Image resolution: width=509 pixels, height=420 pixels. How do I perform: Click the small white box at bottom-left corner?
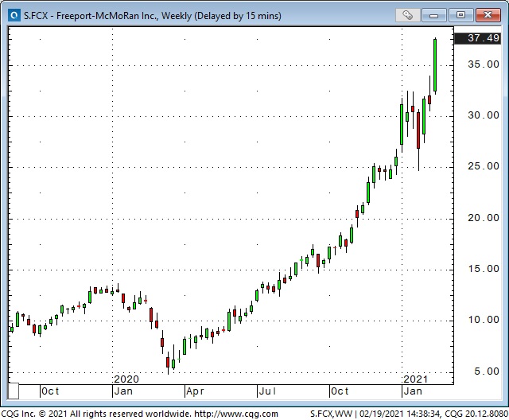(x=14, y=391)
